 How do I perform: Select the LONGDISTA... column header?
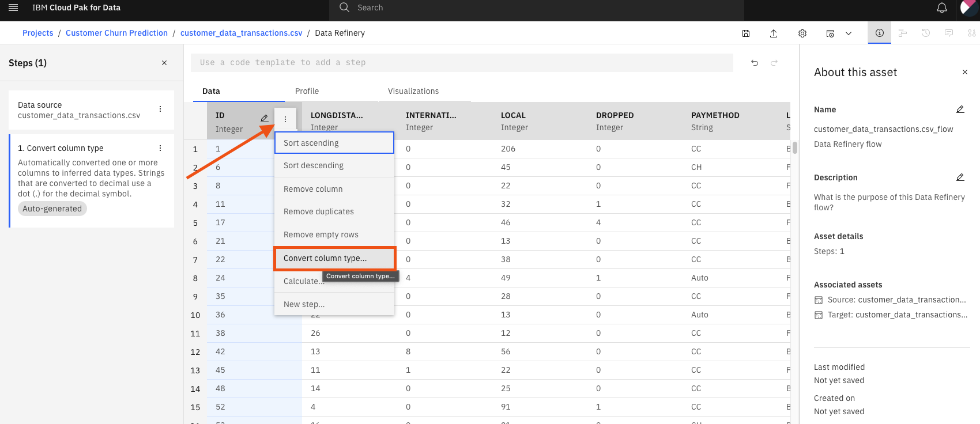pos(349,121)
